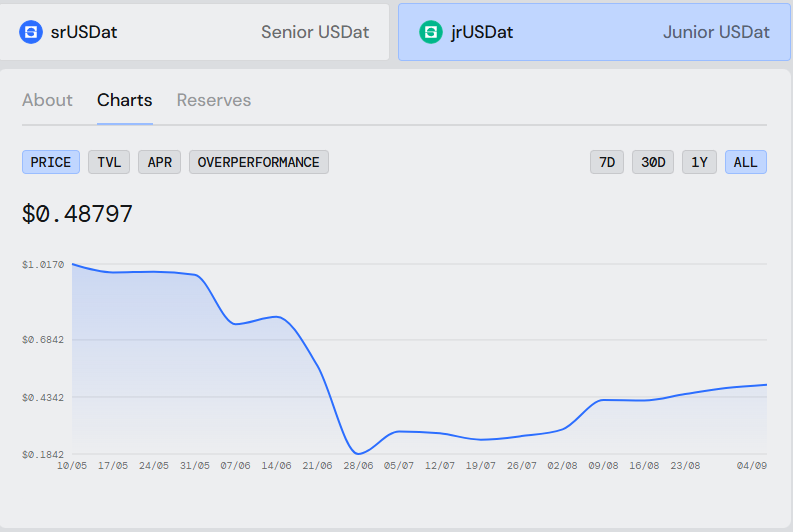Screen dimensions: 793x532
Task: Click the $1.0170 y-axis label
Action: pos(43,264)
